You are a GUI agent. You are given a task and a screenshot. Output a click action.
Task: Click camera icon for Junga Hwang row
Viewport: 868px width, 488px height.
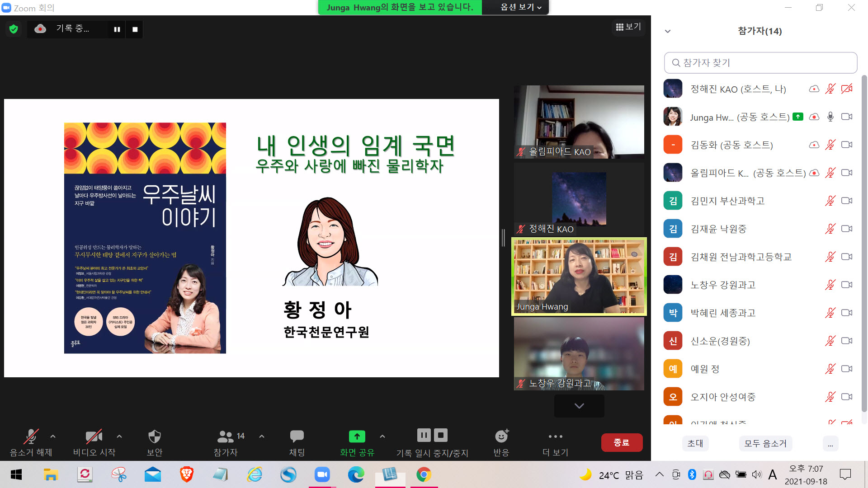tap(847, 117)
